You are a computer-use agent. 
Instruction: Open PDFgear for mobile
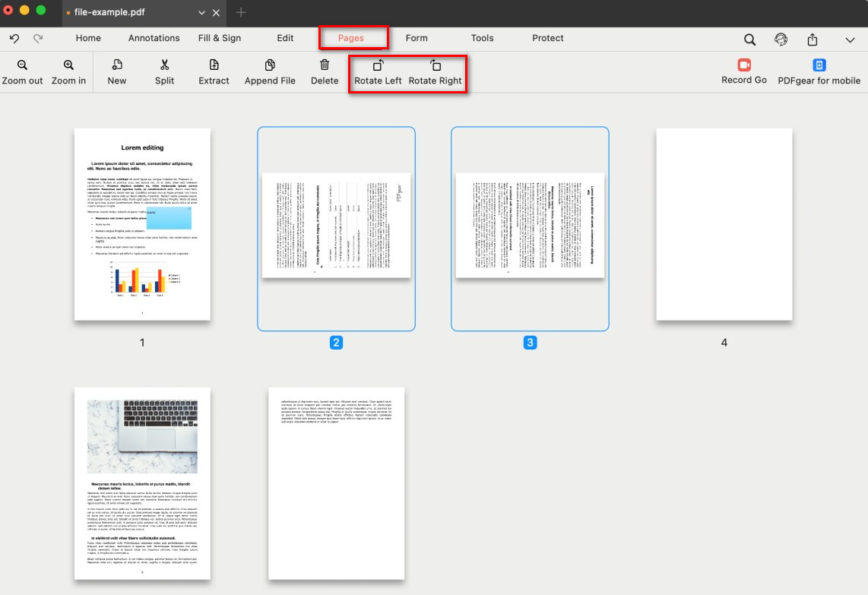pyautogui.click(x=819, y=66)
